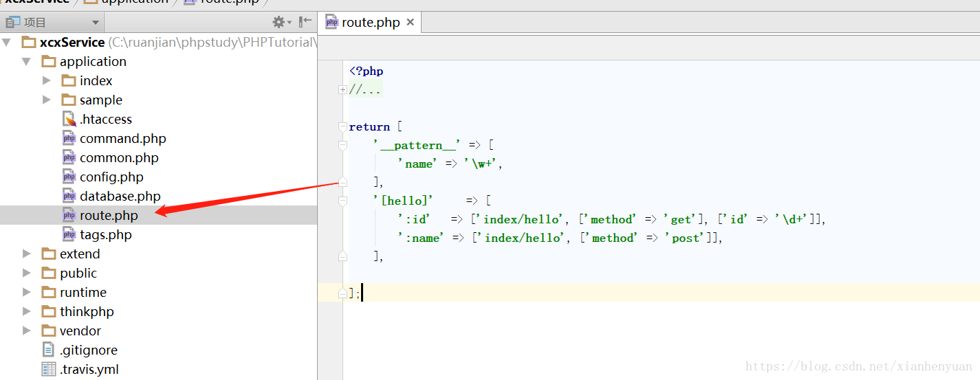Open common.php in project tree
The width and height of the screenshot is (980, 380).
(119, 157)
